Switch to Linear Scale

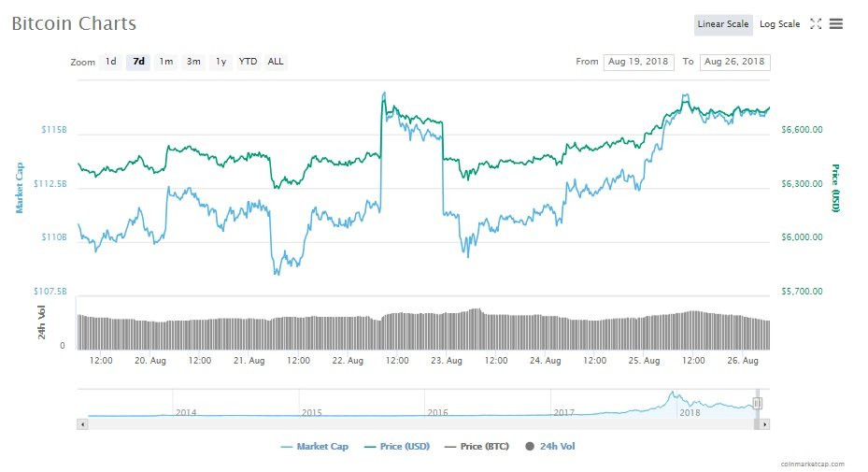723,24
